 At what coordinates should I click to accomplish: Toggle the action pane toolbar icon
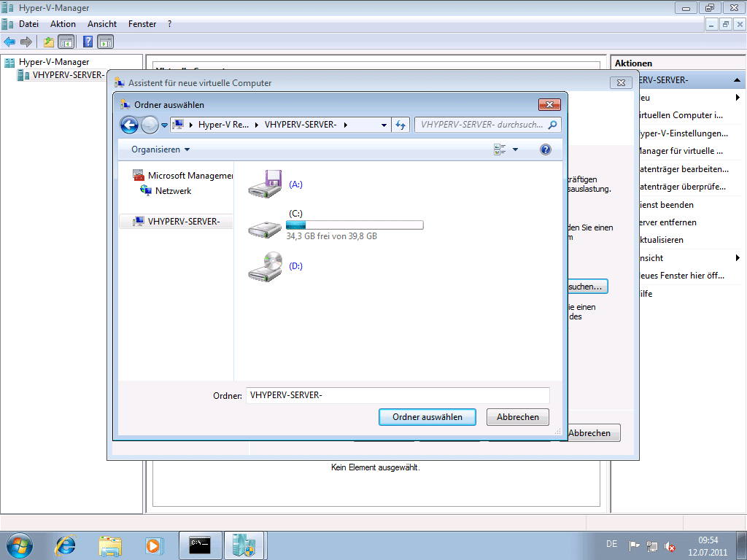[105, 42]
